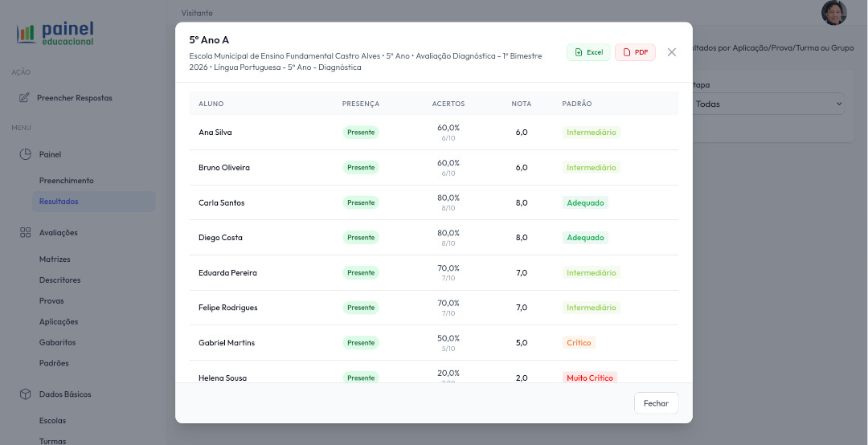Click the Fechar button
Screen dimensions: 868x445
click(656, 403)
